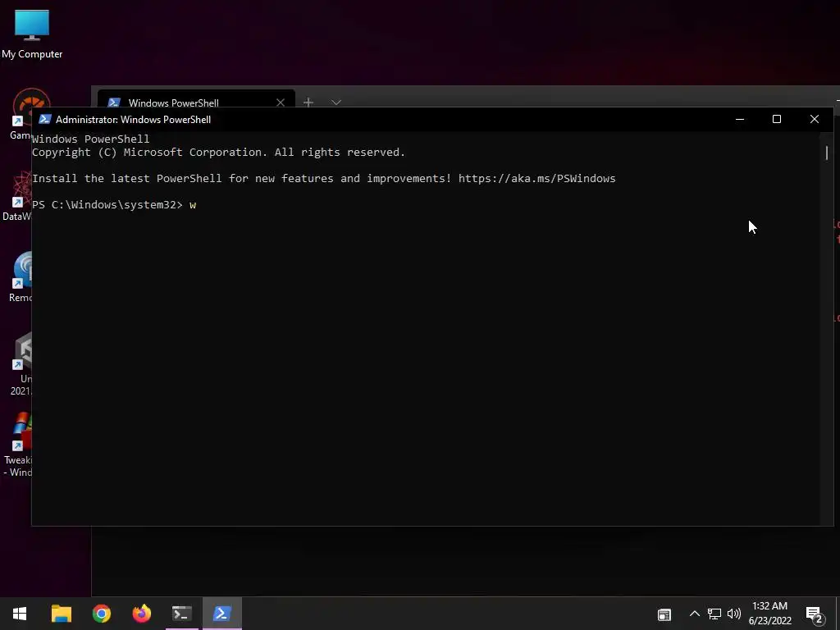
Task: Open tab dropdown chevron in background terminal
Action: [336, 103]
